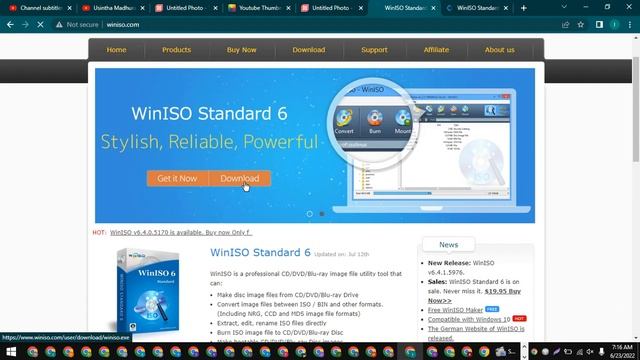Open the $19.95 Buy Now link
This screenshot has height=360, width=640.
pos(474,296)
